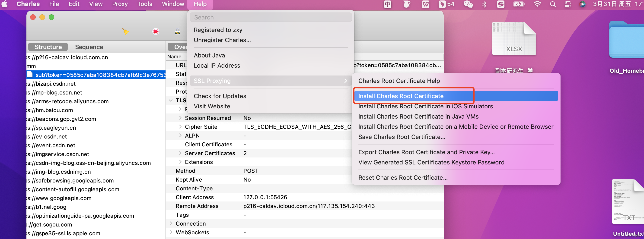Viewport: 644px width, 239px height.
Task: Open Spotlight search magnifier
Action: tap(553, 4)
